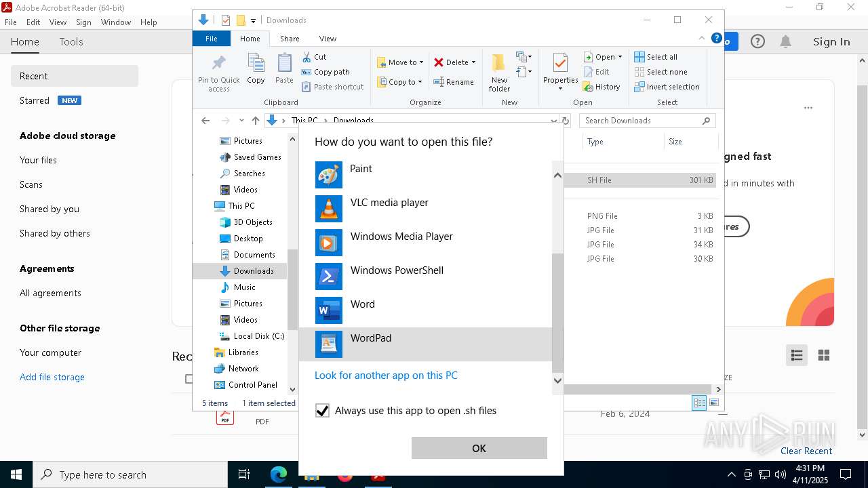Select Windows Media Player in the app list

[x=425, y=243]
